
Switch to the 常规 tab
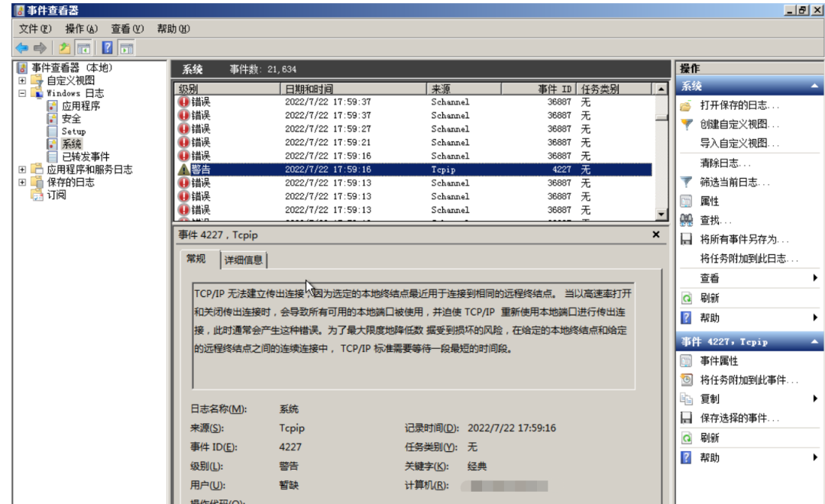click(196, 258)
